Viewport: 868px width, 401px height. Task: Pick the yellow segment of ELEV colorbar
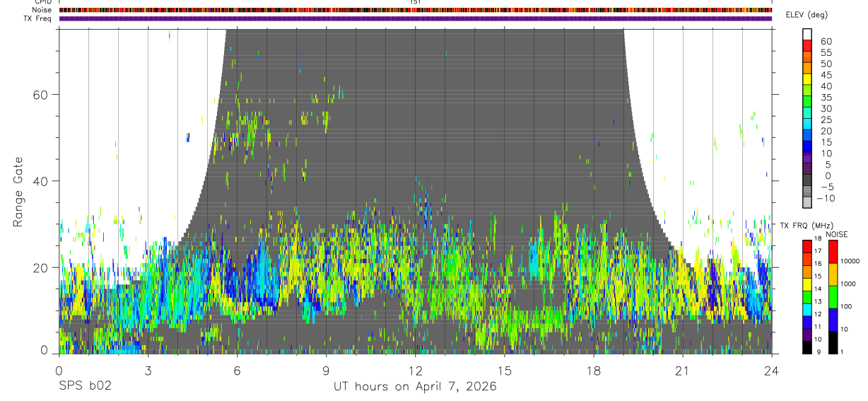[807, 81]
